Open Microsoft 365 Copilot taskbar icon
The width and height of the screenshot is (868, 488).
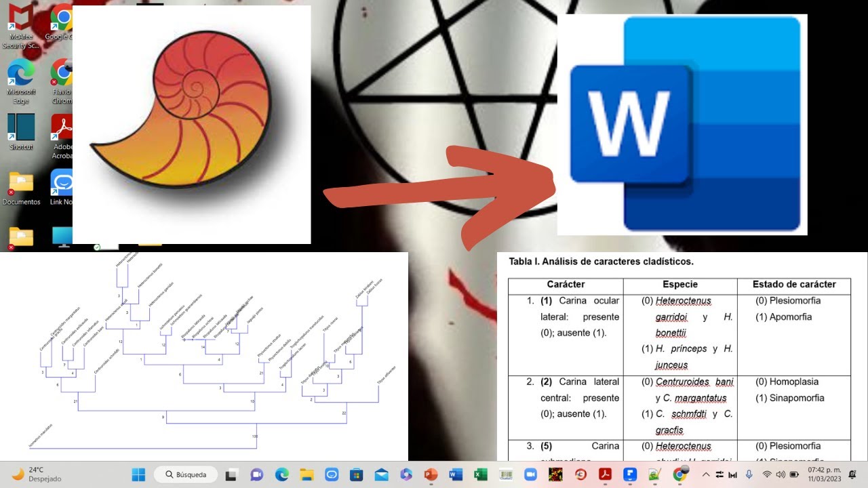(406, 474)
